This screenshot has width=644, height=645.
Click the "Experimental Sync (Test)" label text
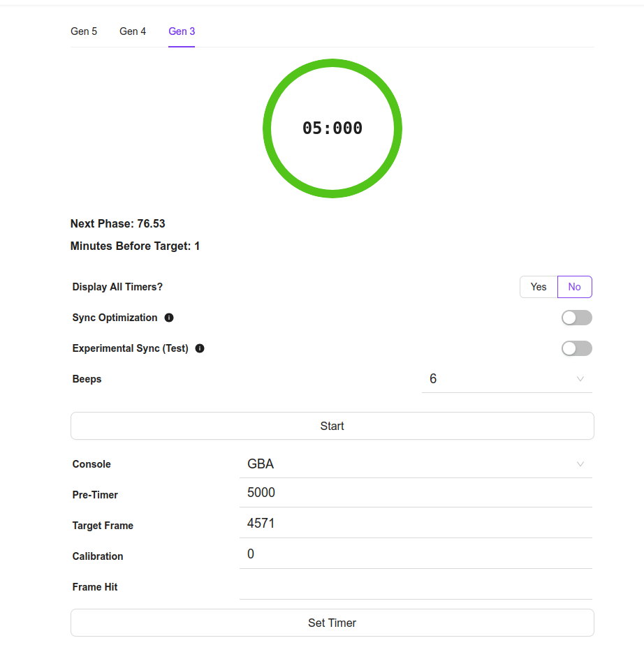tap(130, 348)
